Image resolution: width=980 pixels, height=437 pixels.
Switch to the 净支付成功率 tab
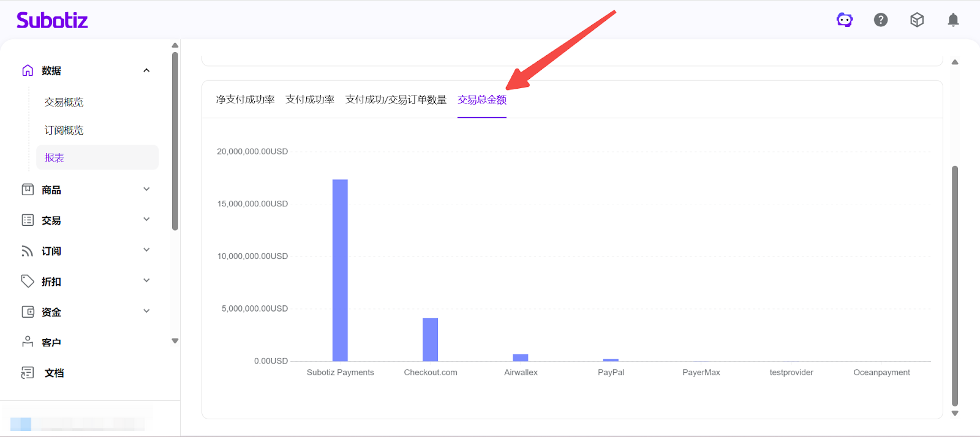pyautogui.click(x=245, y=100)
